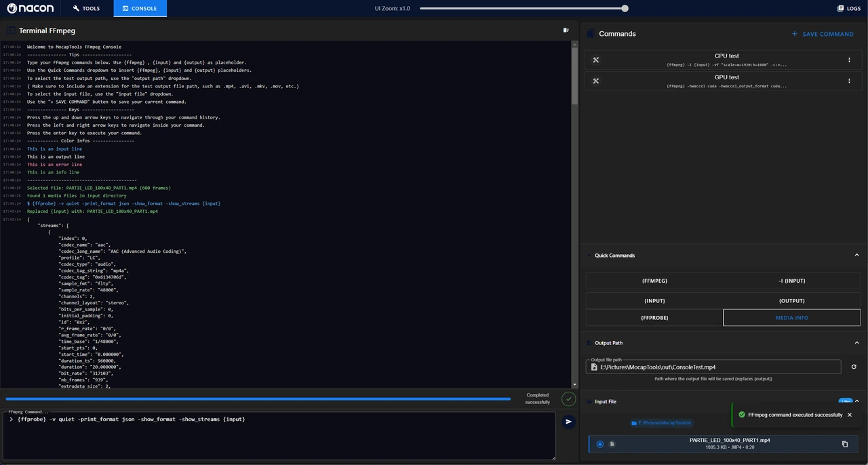Click the 'Welcome to MocapTools FFmpeg Console' line
868x465 pixels.
[x=74, y=47]
